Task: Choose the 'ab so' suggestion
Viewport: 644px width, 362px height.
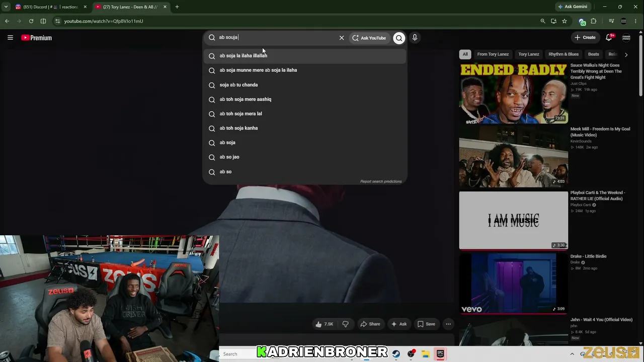Action: pyautogui.click(x=304, y=172)
